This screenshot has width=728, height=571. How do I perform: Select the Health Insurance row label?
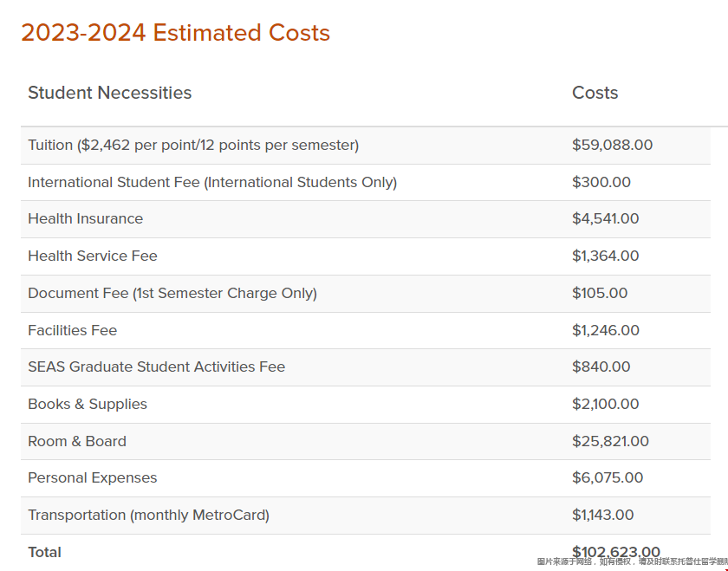coord(86,218)
